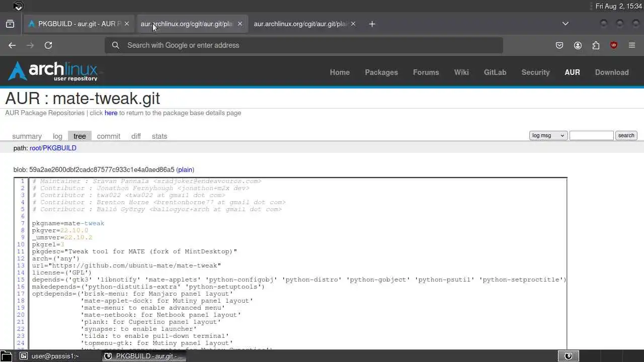Click the clock showing Fri Aug 2
This screenshot has width=644, height=362.
click(x=619, y=6)
